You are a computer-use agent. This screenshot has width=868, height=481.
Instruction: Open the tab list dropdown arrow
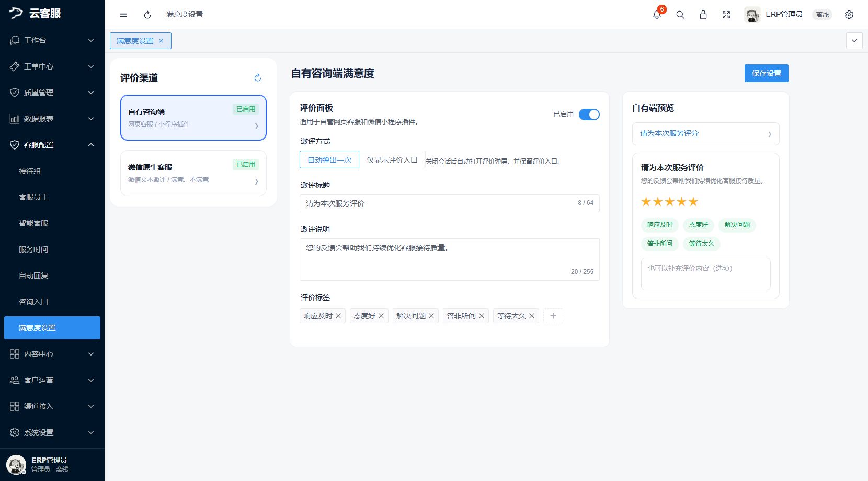pyautogui.click(x=854, y=41)
